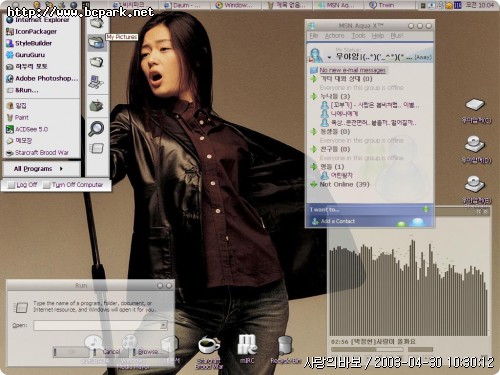The image size is (500, 375).
Task: Collapse the I want to... panel arrow
Action: pos(426,209)
